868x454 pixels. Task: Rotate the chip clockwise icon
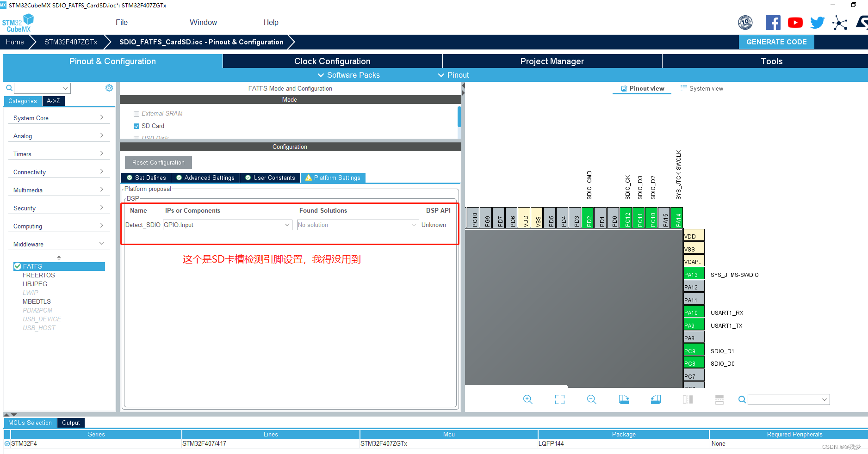[624, 399]
